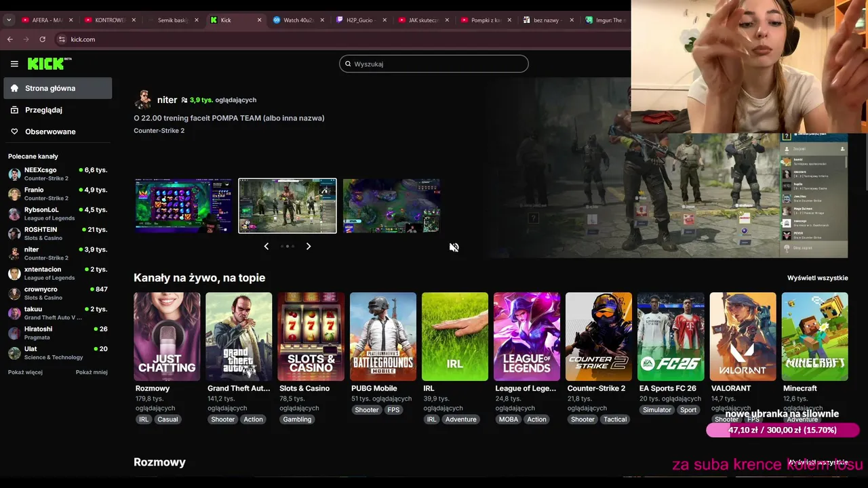Reload the page in the browser
Image resolution: width=868 pixels, height=488 pixels.
tap(42, 39)
